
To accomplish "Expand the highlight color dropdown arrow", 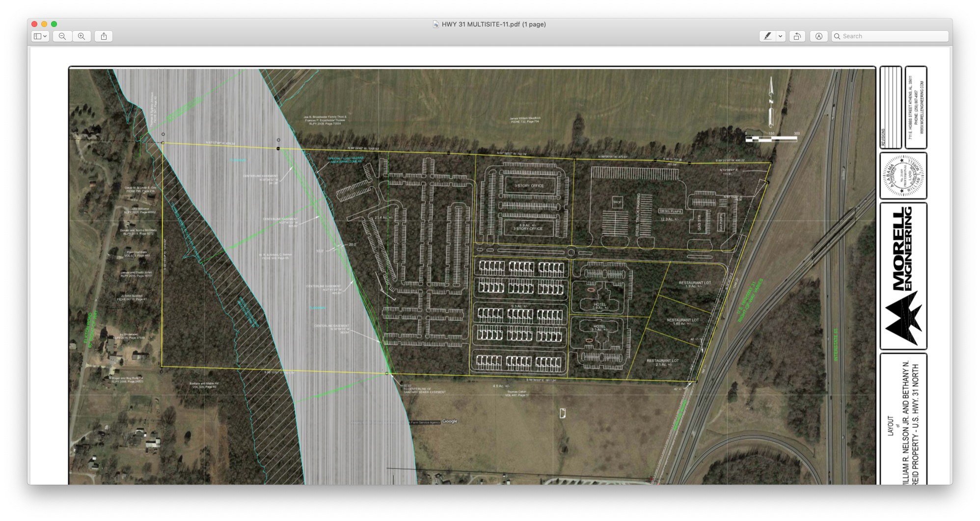I will coord(780,36).
